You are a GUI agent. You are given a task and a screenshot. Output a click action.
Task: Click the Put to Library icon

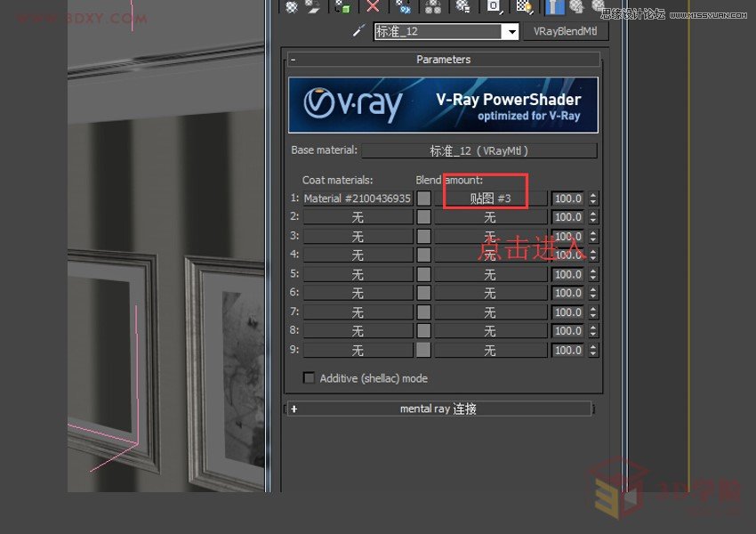pyautogui.click(x=462, y=7)
